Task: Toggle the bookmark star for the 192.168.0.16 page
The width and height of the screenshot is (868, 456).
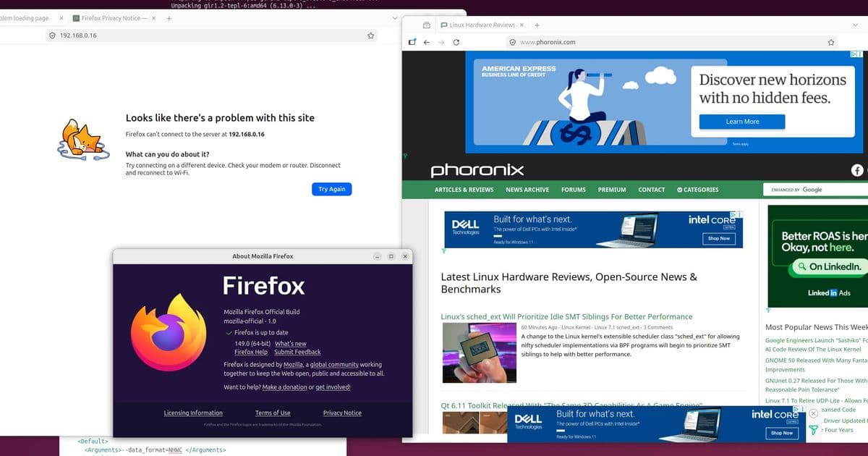Action: click(x=370, y=35)
